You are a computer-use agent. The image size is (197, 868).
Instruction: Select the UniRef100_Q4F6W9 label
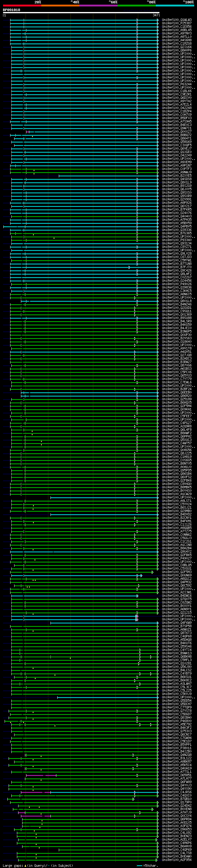177,623
